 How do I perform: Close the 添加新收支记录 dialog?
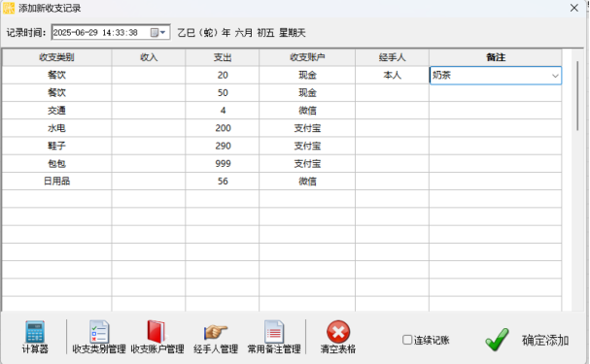pos(573,8)
